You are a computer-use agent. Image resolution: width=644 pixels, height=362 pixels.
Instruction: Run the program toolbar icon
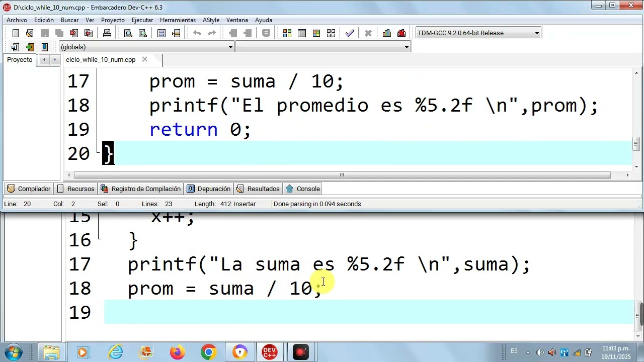[302, 33]
